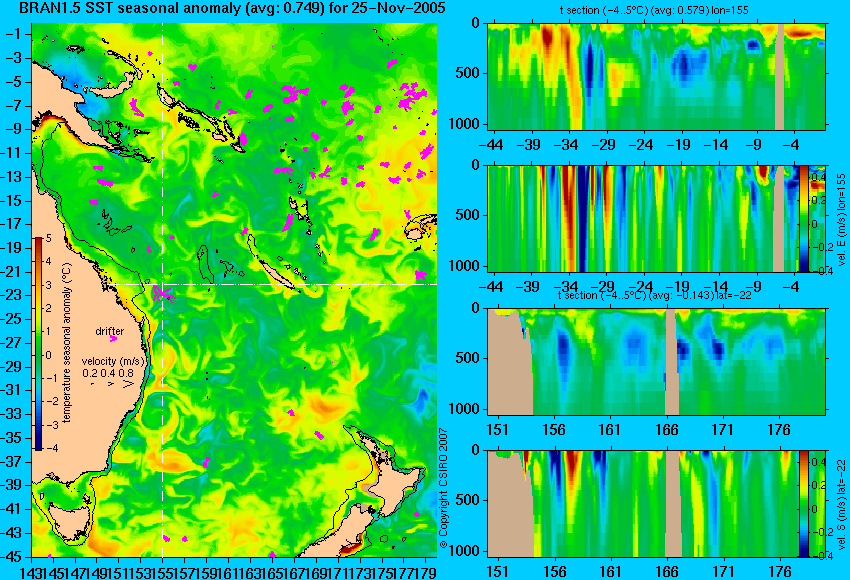Select the magenta drifter cluster at the white crosshair
The height and width of the screenshot is (580, 850).
click(x=162, y=294)
